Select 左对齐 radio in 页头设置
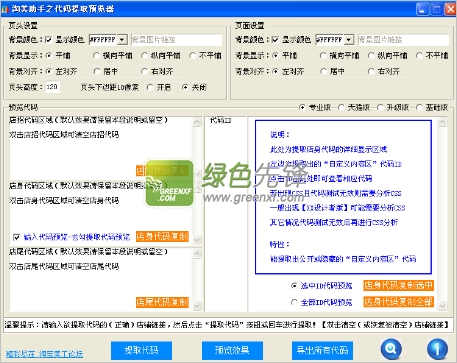 49,71
